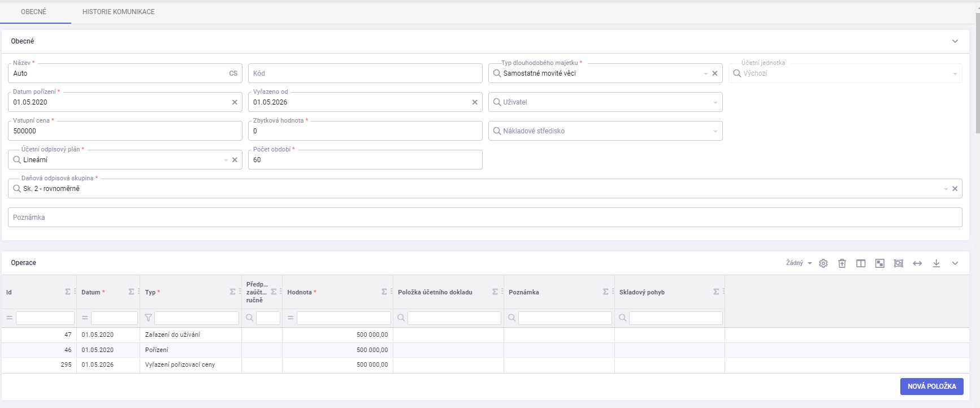Screen dimensions: 980x408
Task: Click the funnel filter icon under Typ column
Action: pyautogui.click(x=149, y=318)
